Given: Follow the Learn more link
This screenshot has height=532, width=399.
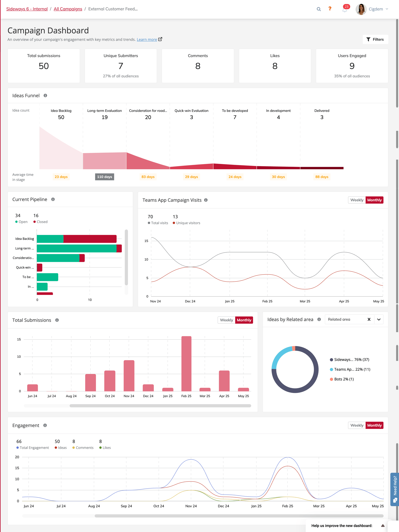Looking at the screenshot, I should (147, 40).
